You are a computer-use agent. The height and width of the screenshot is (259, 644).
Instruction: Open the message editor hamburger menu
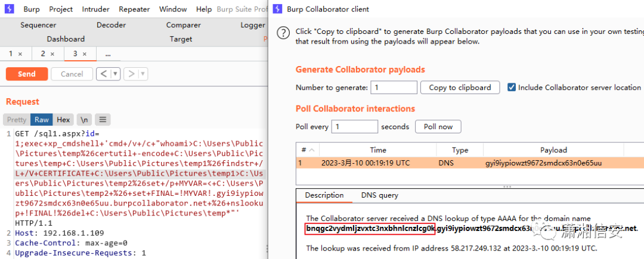(x=103, y=120)
